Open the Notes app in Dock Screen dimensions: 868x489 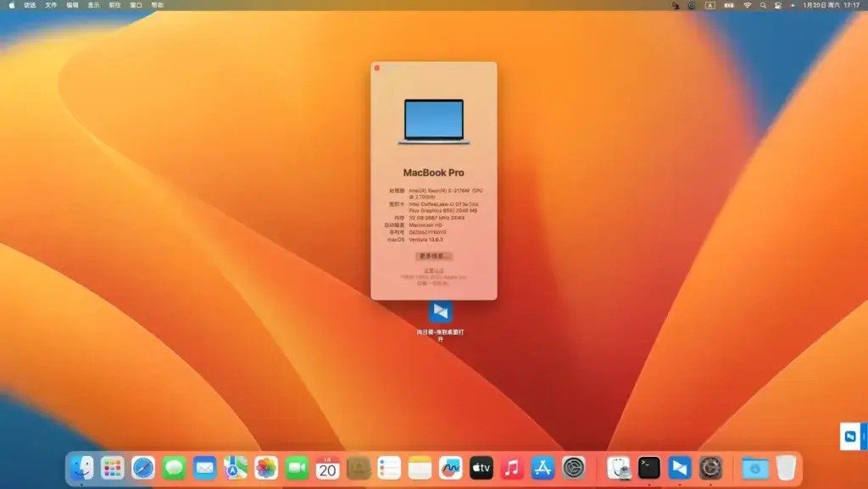click(420, 468)
